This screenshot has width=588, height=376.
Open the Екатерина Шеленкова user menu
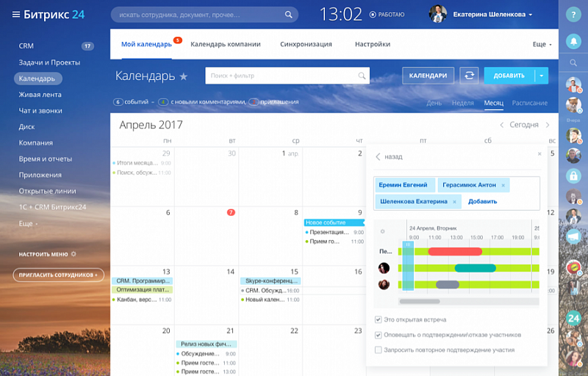point(492,15)
